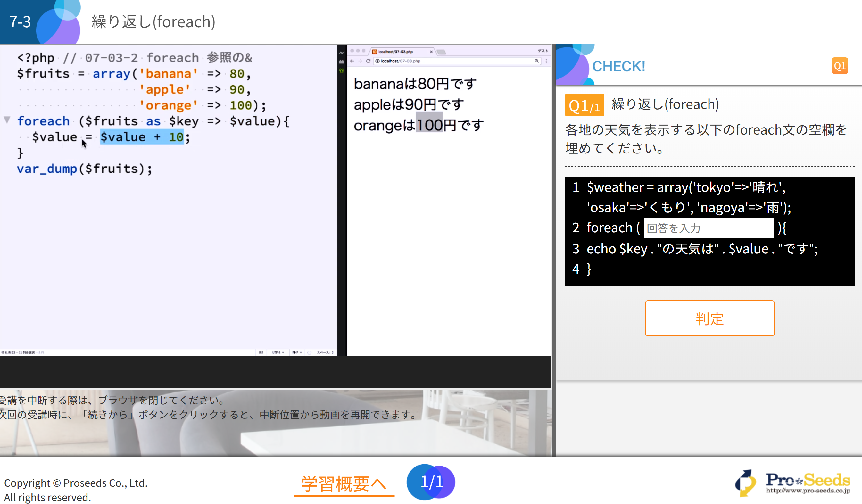
Task: Click the Live Preview lightning icon
Action: (x=341, y=53)
